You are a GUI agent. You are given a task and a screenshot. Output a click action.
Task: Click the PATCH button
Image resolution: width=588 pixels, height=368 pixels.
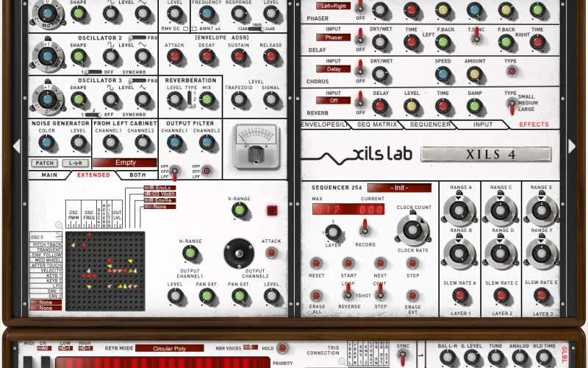click(x=45, y=163)
